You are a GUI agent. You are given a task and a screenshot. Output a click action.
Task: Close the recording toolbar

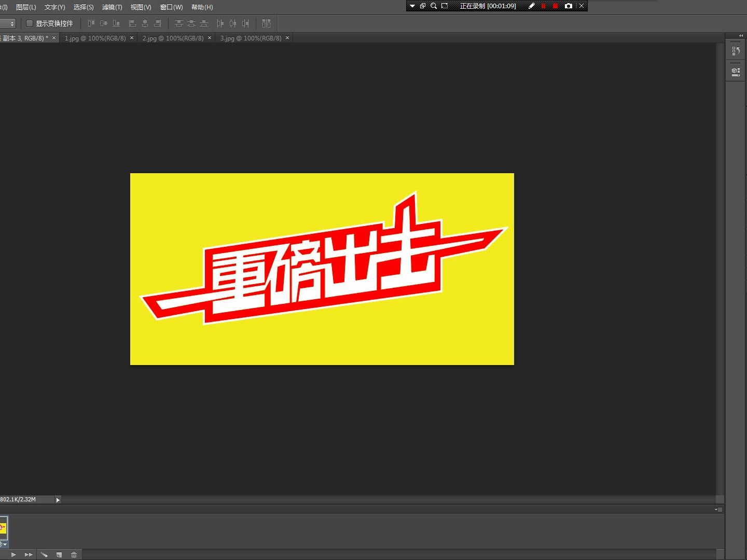coord(582,6)
